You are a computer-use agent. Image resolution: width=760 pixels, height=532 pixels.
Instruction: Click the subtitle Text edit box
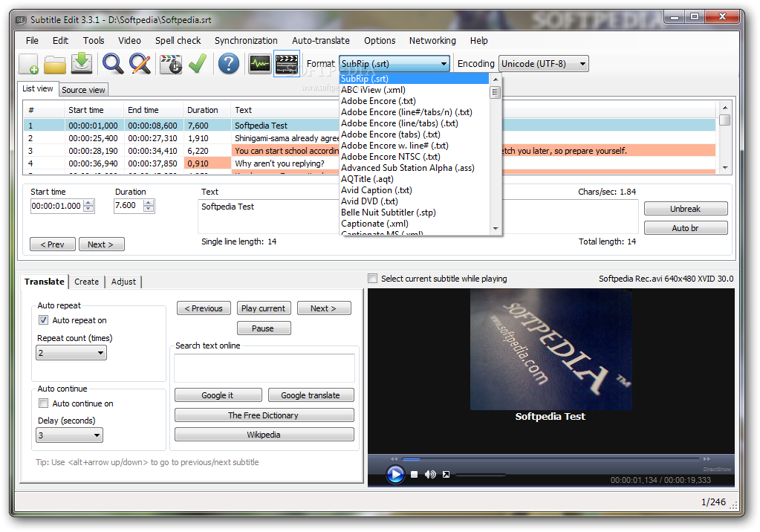(x=269, y=217)
